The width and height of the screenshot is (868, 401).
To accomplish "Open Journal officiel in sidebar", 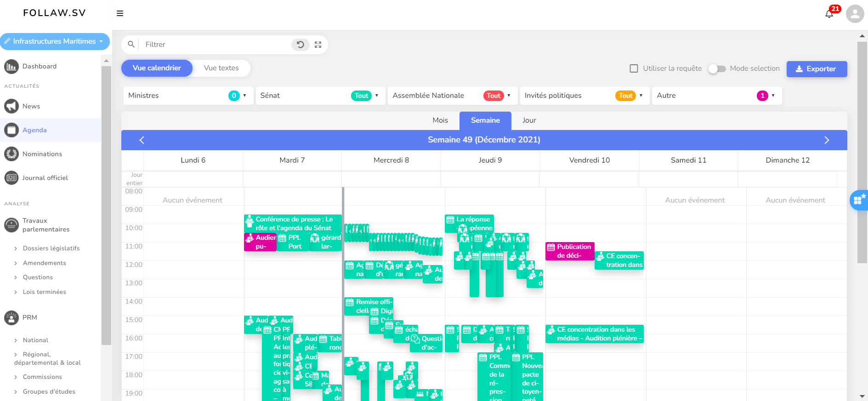I will pos(45,178).
